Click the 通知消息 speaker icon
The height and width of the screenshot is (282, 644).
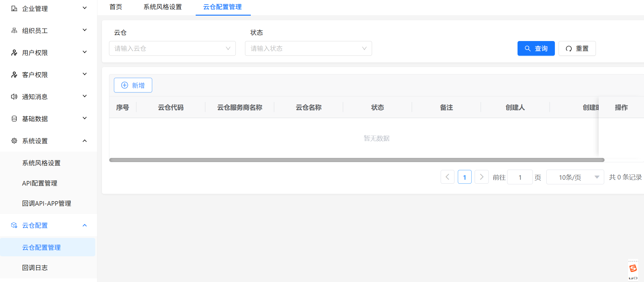14,97
